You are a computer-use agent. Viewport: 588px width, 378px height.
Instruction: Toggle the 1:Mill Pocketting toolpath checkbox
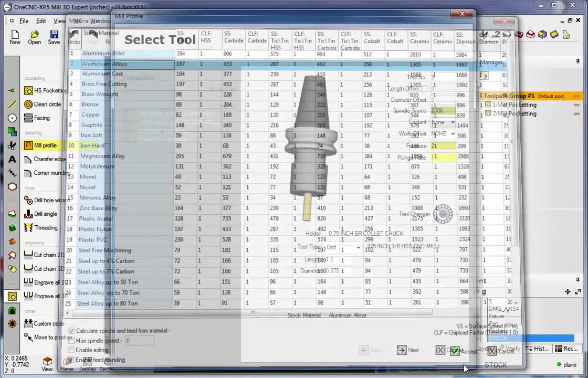488,104
